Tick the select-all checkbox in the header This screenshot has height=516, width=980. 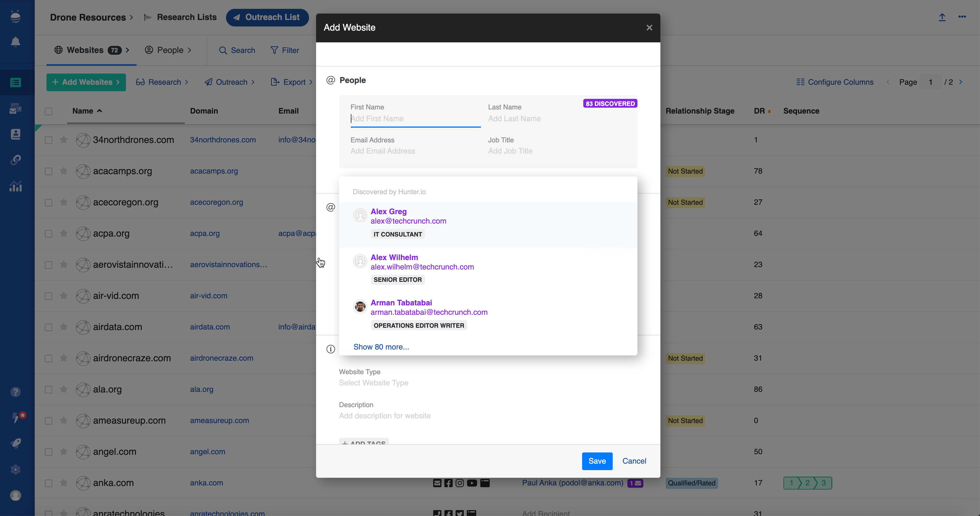click(x=48, y=111)
